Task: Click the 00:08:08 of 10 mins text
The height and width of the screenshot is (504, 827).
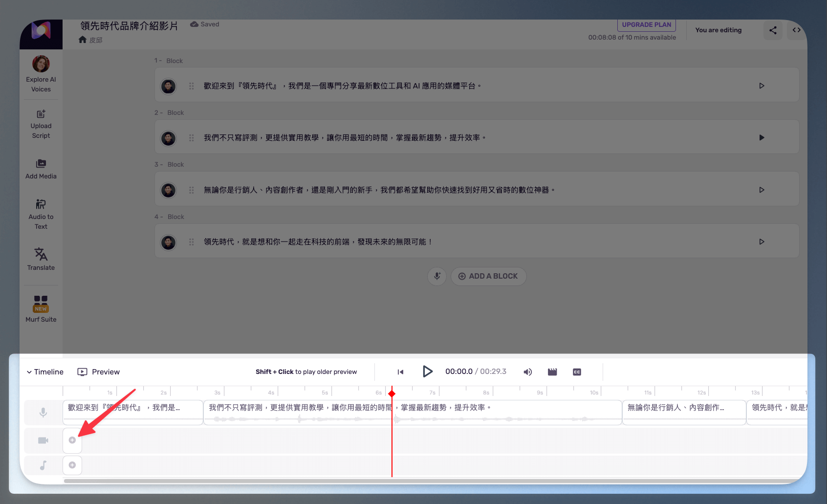Action: coord(632,38)
